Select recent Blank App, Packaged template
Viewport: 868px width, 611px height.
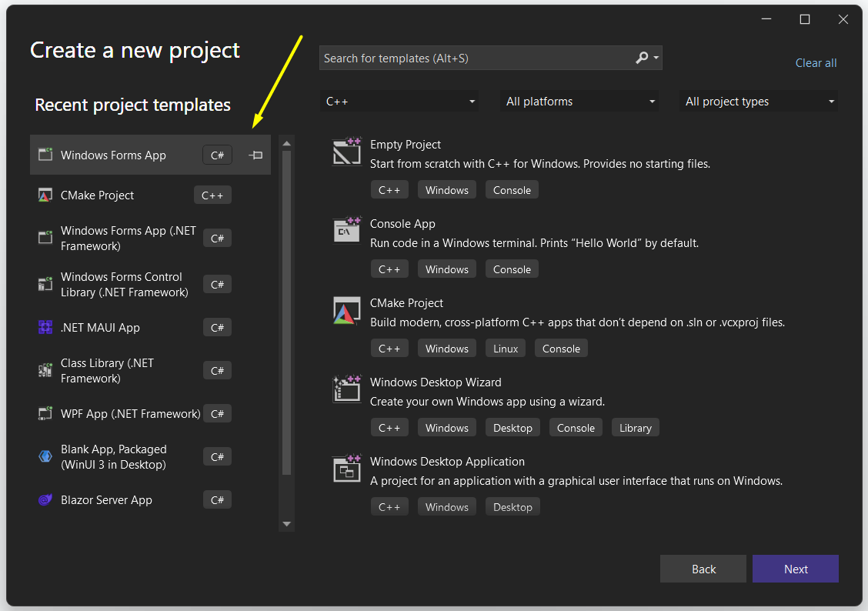tap(150, 456)
